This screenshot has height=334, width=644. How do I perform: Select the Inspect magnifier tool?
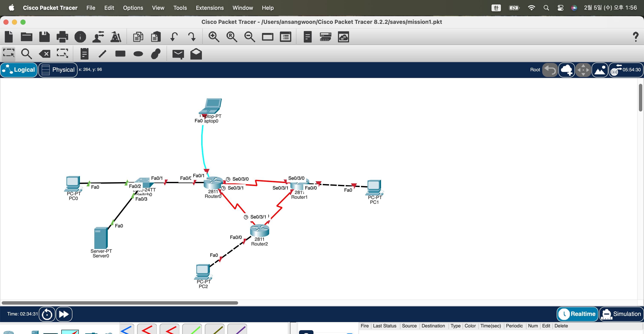[26, 54]
